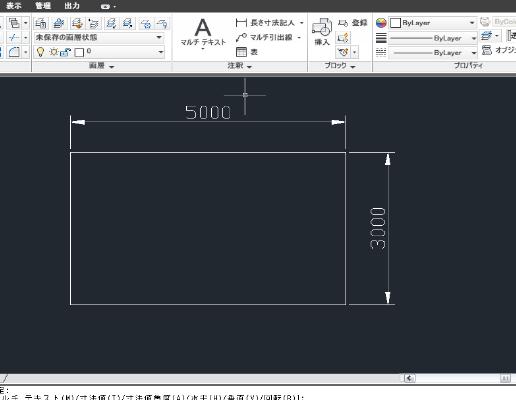This screenshot has width=516, height=400.
Task: Select the 長さ寸法記入 dimension tool
Action: click(265, 23)
